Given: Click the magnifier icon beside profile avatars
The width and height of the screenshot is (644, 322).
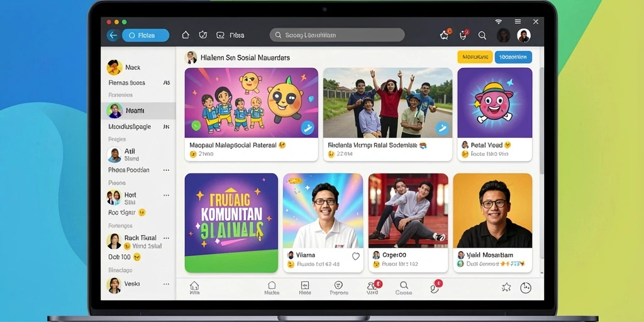Looking at the screenshot, I should [x=482, y=35].
